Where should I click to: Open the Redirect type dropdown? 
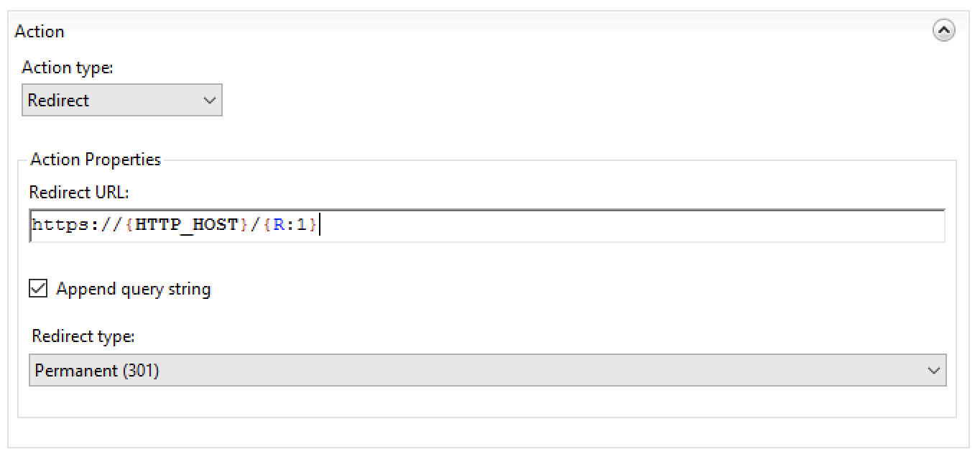[x=487, y=371]
